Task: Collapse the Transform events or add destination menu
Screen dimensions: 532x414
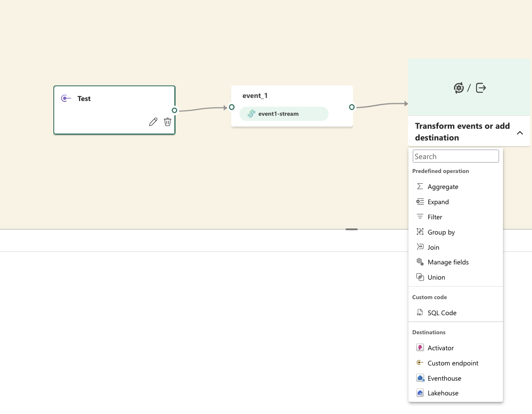Action: pos(520,133)
